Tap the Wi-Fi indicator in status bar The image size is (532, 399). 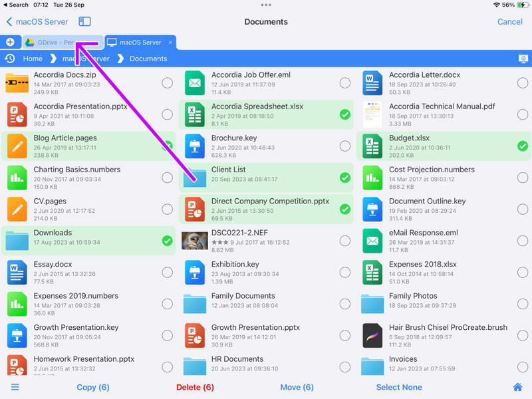496,5
